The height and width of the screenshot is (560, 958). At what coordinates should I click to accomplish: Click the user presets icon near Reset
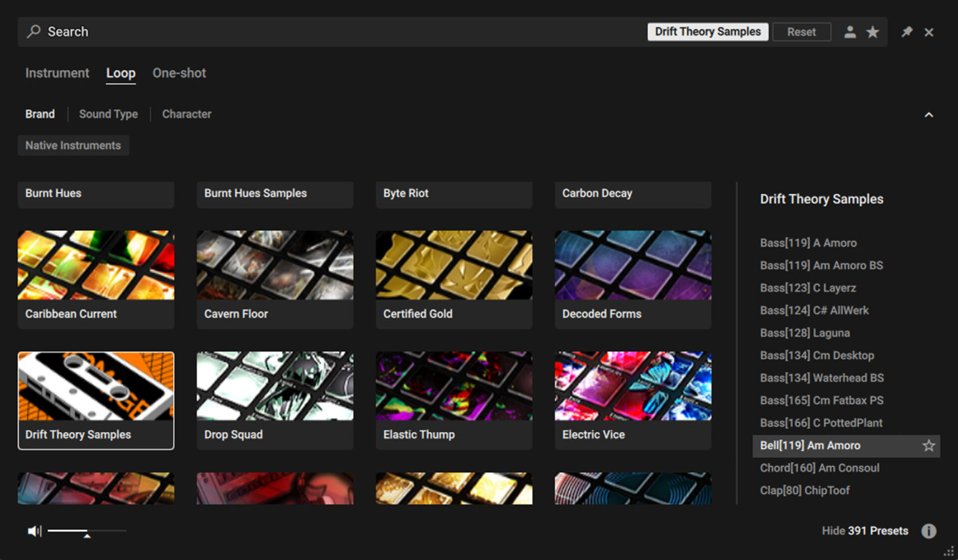(850, 31)
